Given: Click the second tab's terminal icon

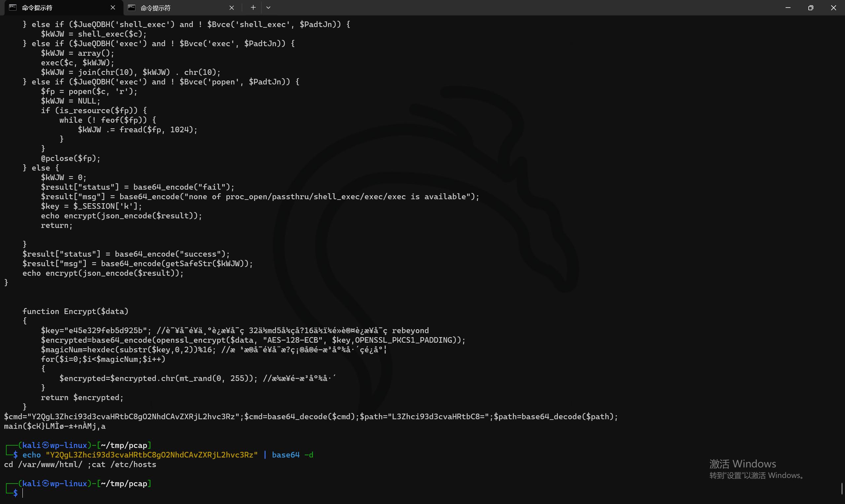Looking at the screenshot, I should 131,8.
